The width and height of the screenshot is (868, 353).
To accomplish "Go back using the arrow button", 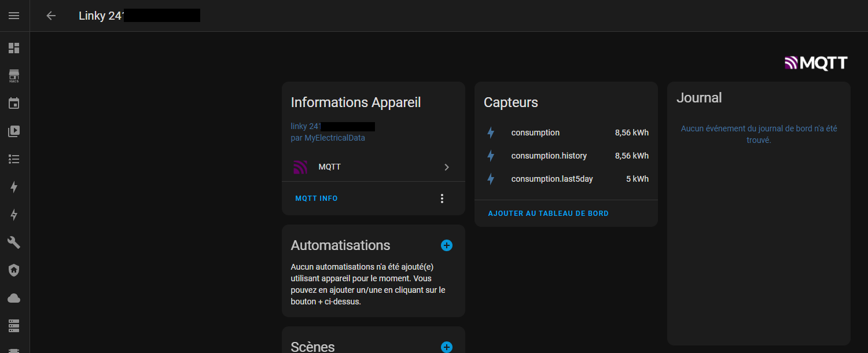I will [x=51, y=16].
